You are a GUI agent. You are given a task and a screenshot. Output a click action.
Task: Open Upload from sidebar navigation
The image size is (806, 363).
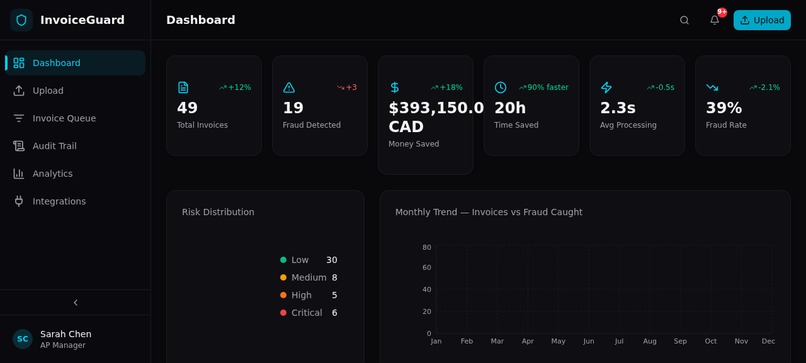click(x=75, y=90)
